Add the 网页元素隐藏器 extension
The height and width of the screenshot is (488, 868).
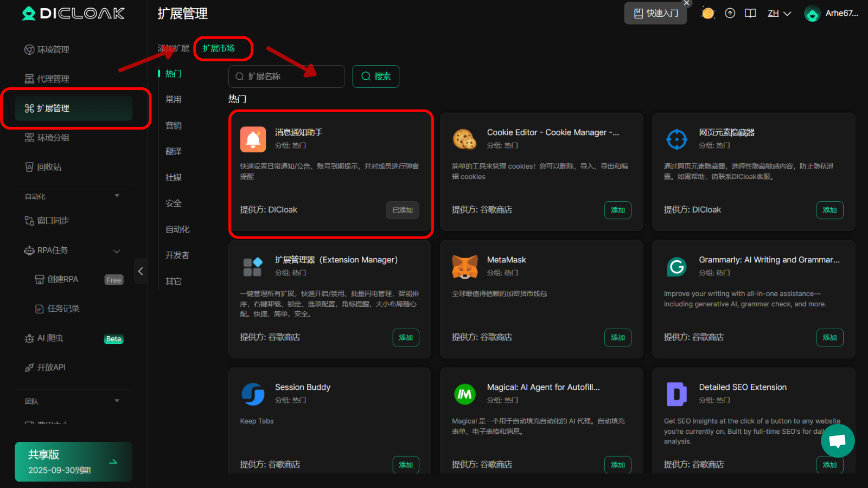pos(830,210)
